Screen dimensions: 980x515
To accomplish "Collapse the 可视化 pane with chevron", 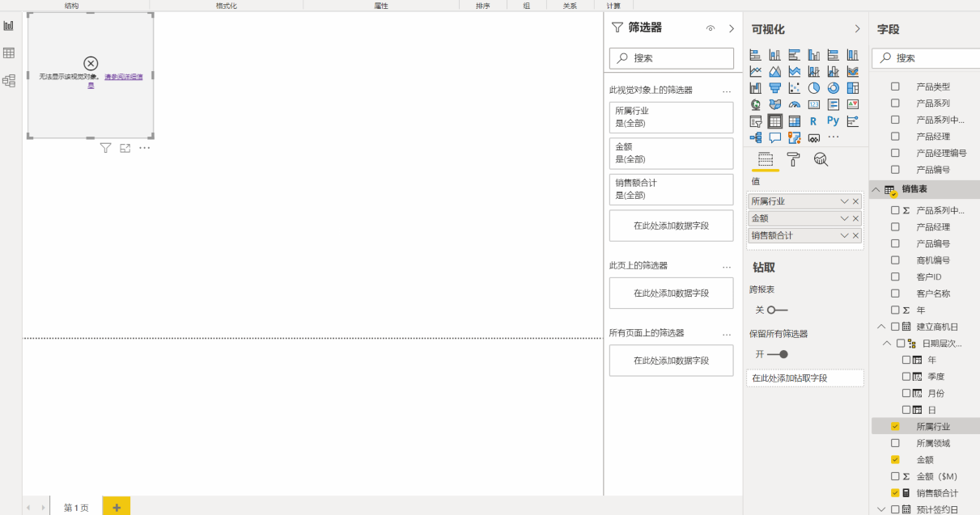I will 858,28.
